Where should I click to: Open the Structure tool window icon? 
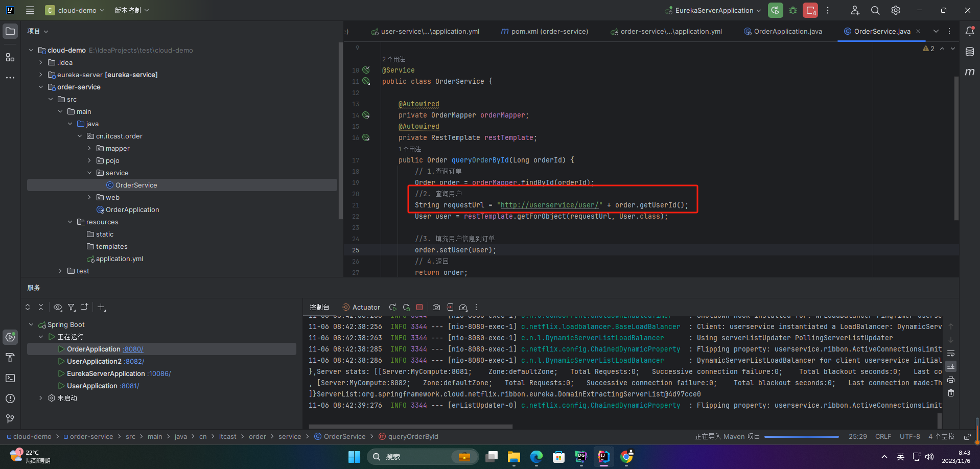(x=10, y=57)
